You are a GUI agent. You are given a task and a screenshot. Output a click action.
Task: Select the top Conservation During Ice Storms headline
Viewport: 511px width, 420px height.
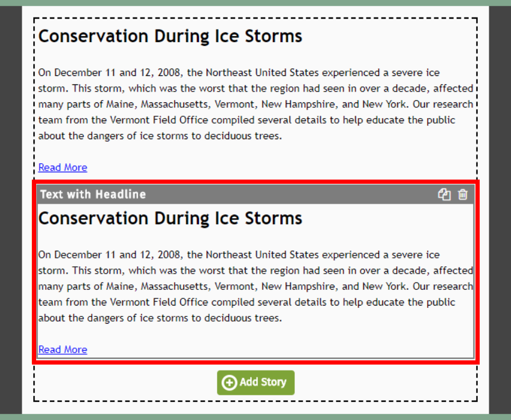(170, 36)
